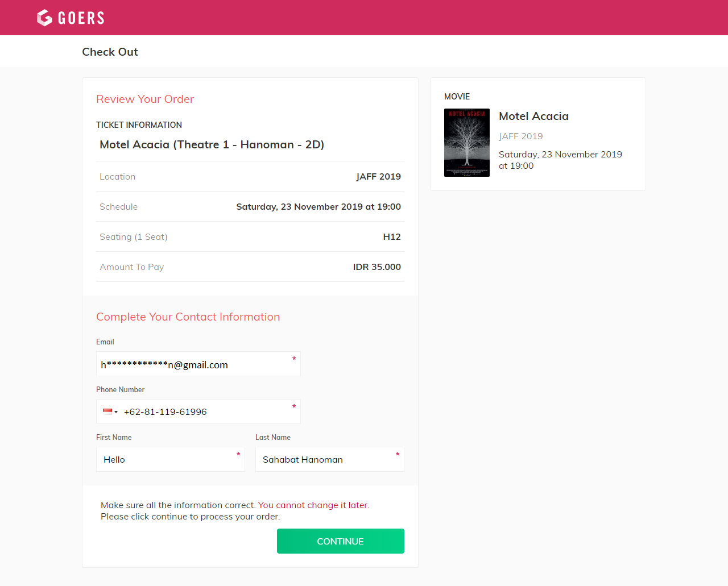Click the red 'You cannot change it later' text
Image resolution: width=728 pixels, height=586 pixels.
click(313, 505)
